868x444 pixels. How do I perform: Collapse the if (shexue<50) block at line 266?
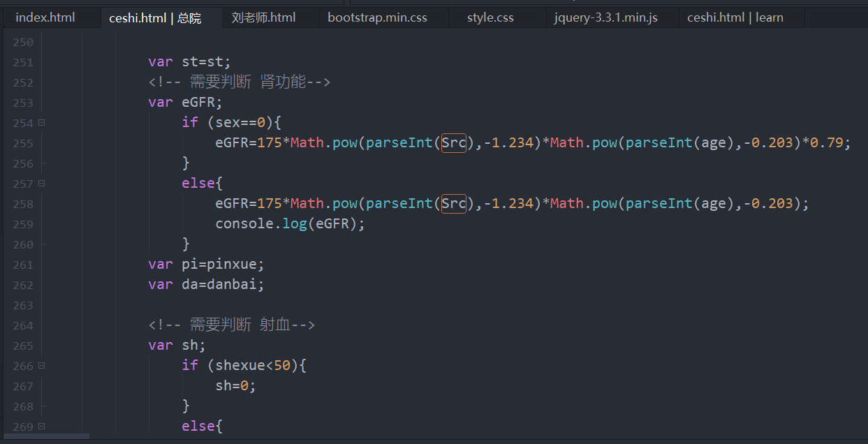point(41,365)
